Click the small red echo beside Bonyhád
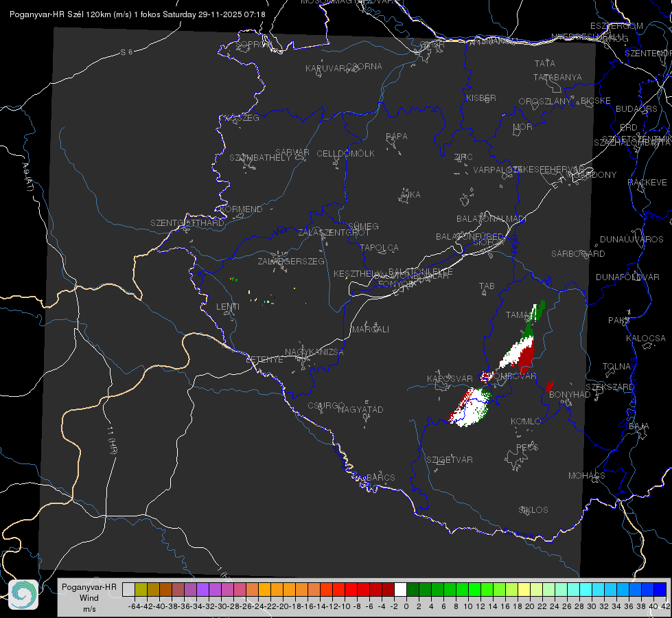This screenshot has width=672, height=618. [549, 385]
